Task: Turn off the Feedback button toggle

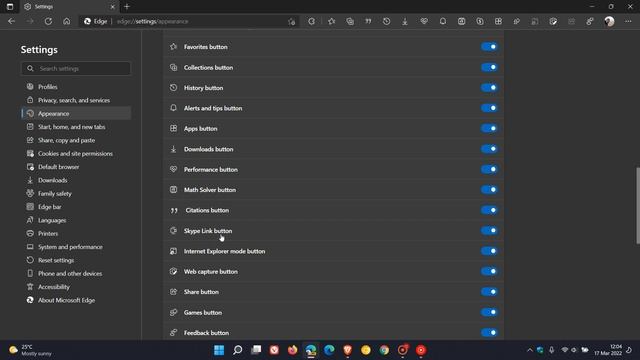Action: point(489,332)
